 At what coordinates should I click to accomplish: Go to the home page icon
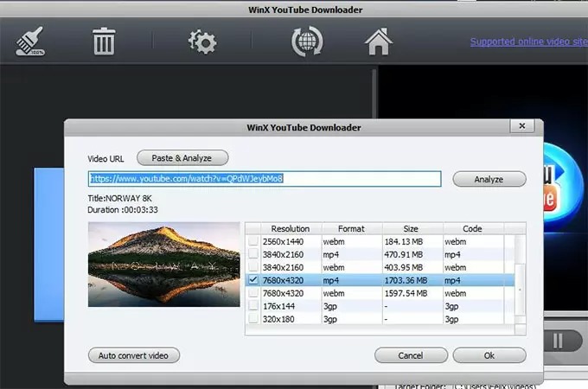[x=379, y=41]
